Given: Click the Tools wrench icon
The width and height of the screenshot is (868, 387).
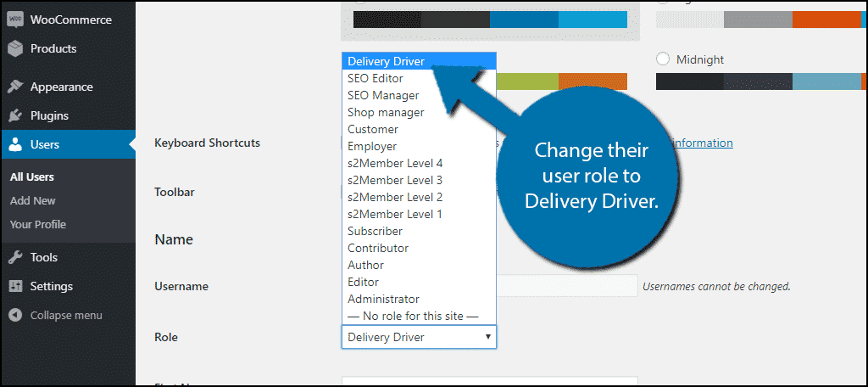Looking at the screenshot, I should [x=15, y=257].
